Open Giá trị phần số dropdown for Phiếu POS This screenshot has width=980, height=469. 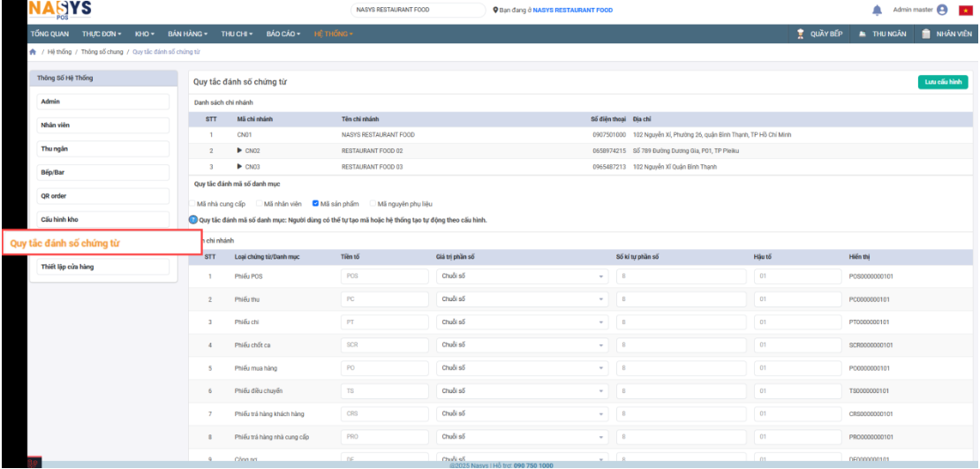[523, 276]
